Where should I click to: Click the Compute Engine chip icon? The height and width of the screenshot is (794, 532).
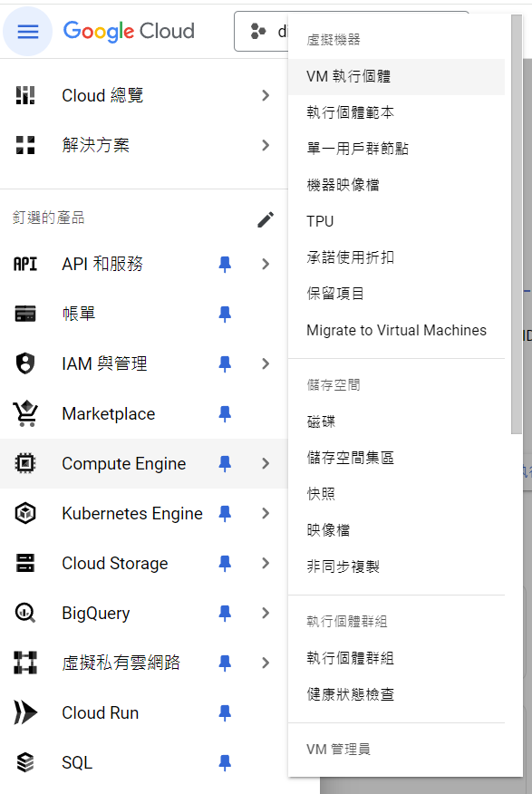point(24,463)
